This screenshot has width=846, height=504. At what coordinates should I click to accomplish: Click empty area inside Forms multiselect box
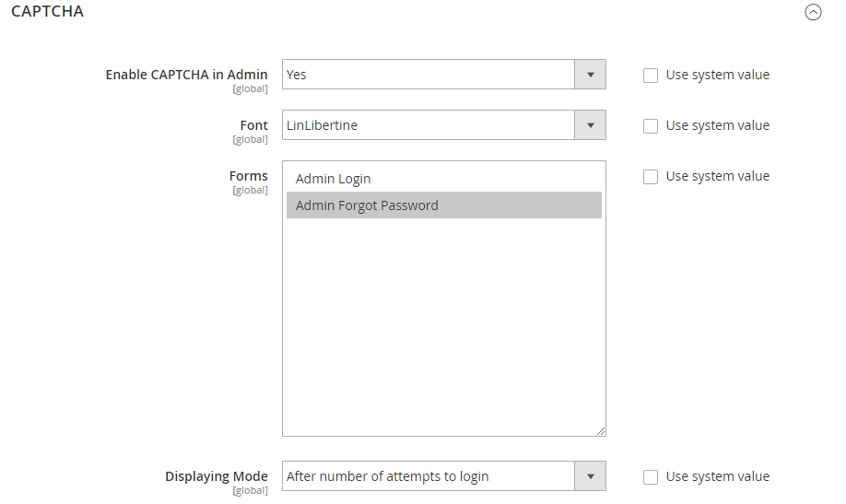coord(444,323)
